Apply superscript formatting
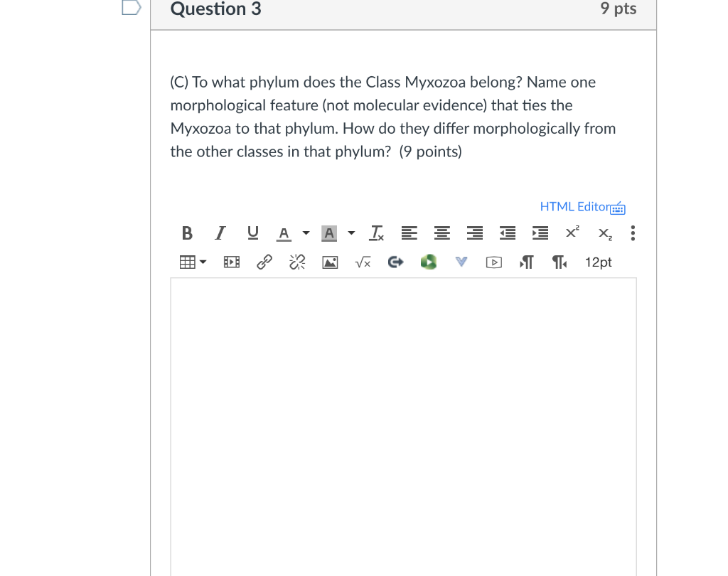This screenshot has height=576, width=728. pos(572,233)
